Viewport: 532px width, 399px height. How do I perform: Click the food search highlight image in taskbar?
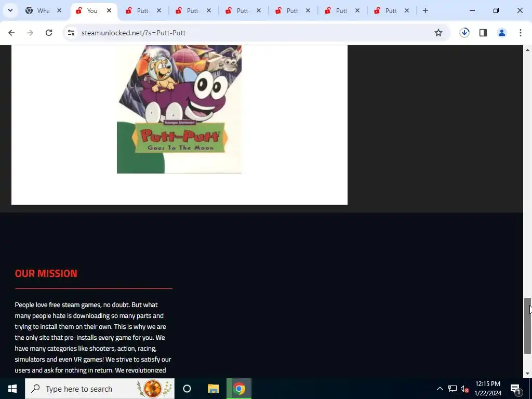pos(154,389)
